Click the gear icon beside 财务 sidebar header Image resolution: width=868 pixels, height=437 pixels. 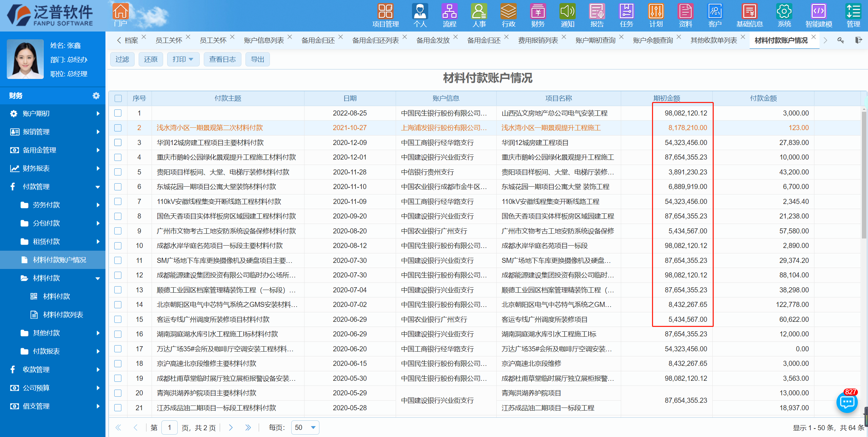[x=96, y=96]
